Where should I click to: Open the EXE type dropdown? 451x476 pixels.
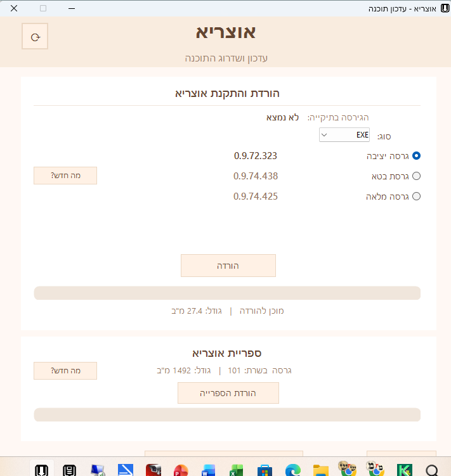pos(344,134)
